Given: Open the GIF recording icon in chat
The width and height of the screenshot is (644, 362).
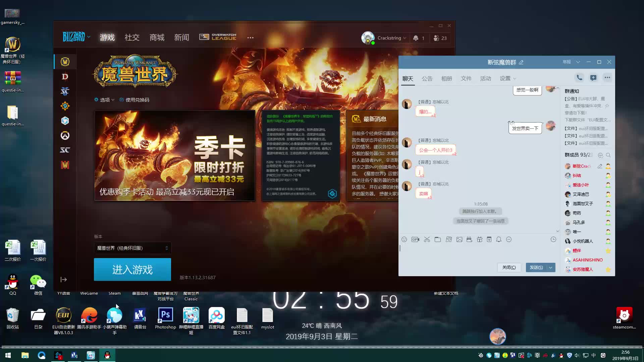Looking at the screenshot, I should coord(415,239).
